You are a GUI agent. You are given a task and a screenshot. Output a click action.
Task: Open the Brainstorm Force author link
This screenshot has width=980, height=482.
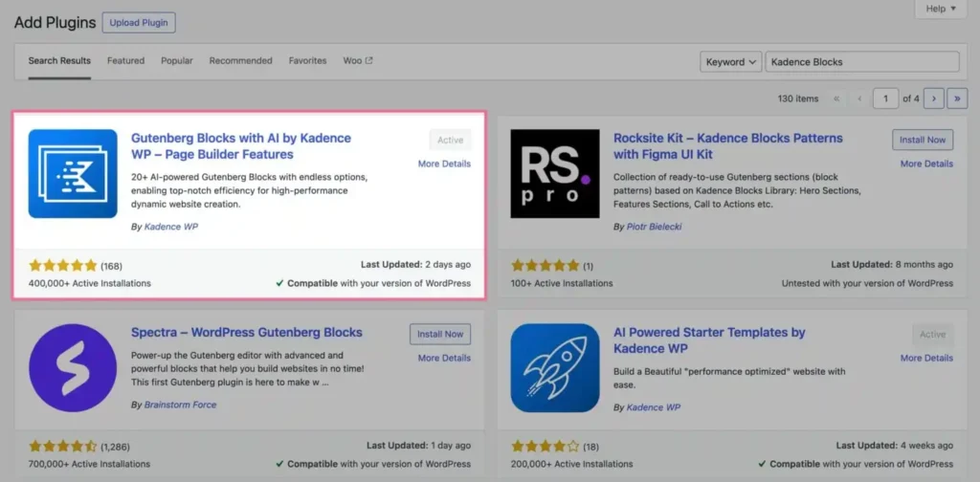click(180, 405)
